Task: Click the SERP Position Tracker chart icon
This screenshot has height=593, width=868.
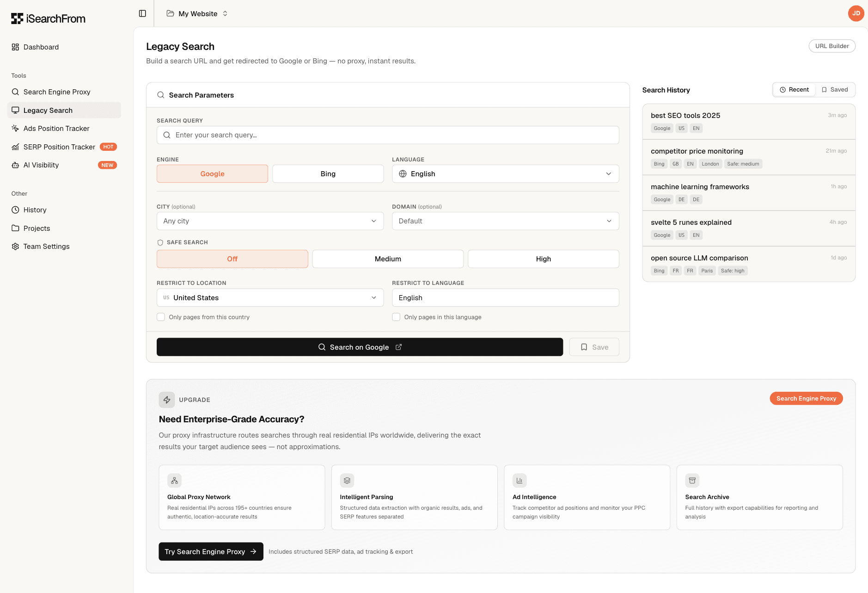Action: [x=15, y=147]
